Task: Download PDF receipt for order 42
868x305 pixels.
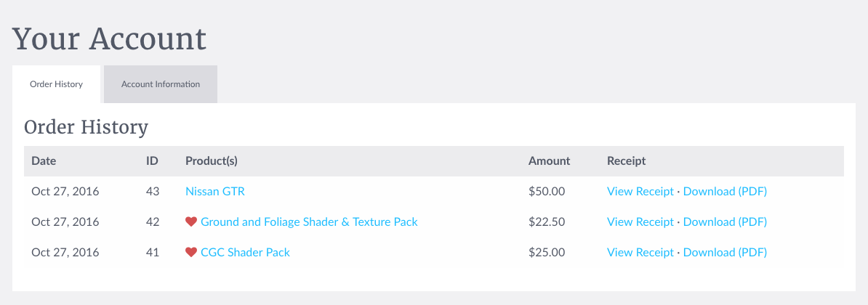Action: click(725, 222)
